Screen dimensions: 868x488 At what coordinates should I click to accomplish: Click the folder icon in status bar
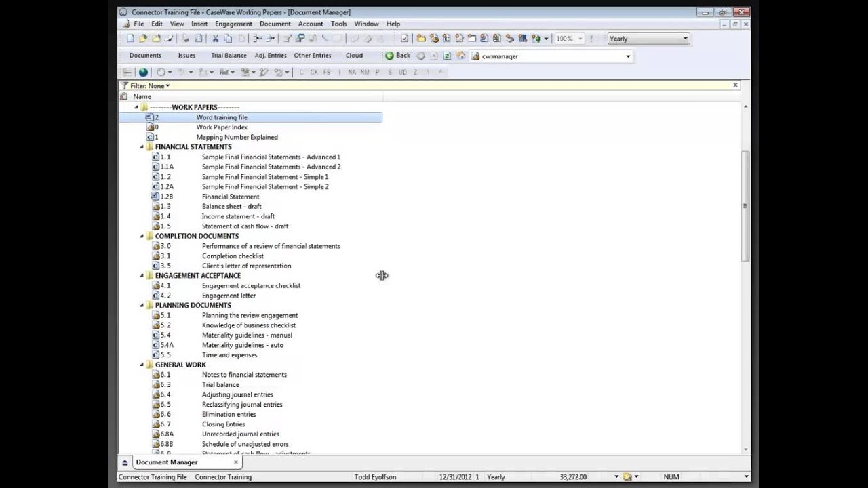coord(628,477)
